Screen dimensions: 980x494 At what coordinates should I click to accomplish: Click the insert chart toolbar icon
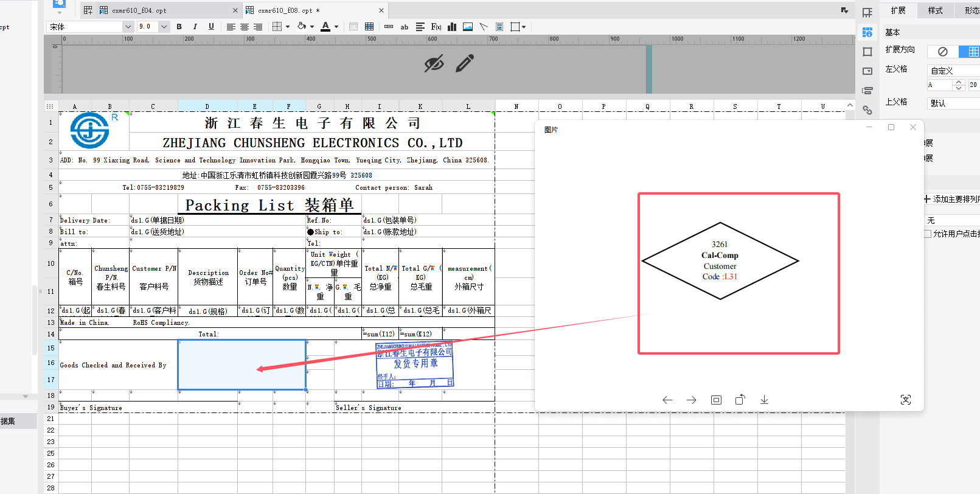(452, 27)
